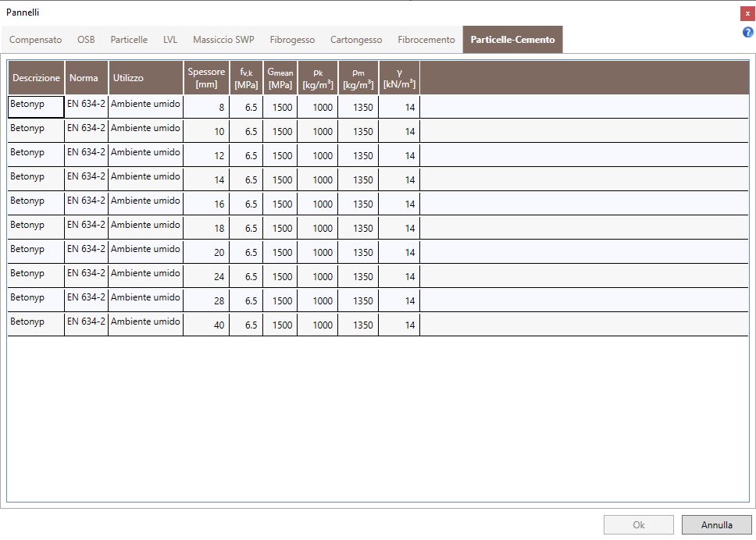Click the Norma column header
This screenshot has width=756, height=540.
click(x=87, y=77)
